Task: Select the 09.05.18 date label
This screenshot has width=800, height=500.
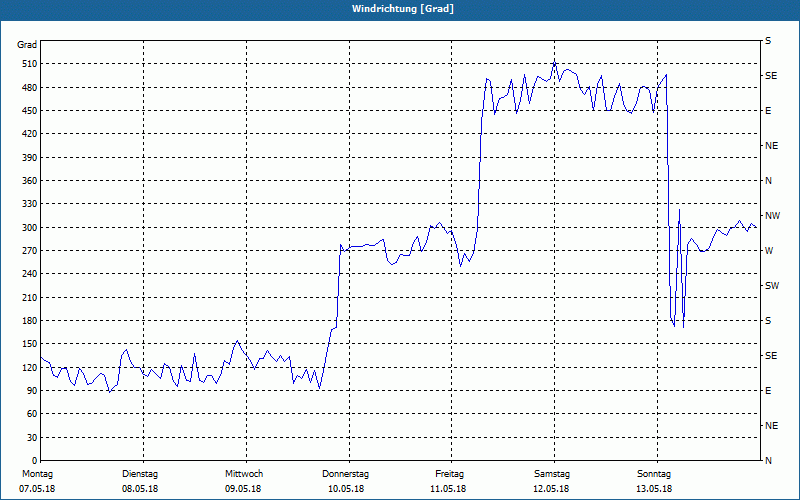Action: (243, 489)
